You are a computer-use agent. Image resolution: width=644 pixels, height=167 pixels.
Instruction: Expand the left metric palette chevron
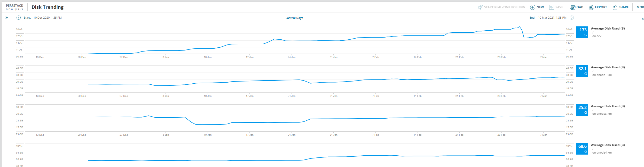(x=7, y=18)
